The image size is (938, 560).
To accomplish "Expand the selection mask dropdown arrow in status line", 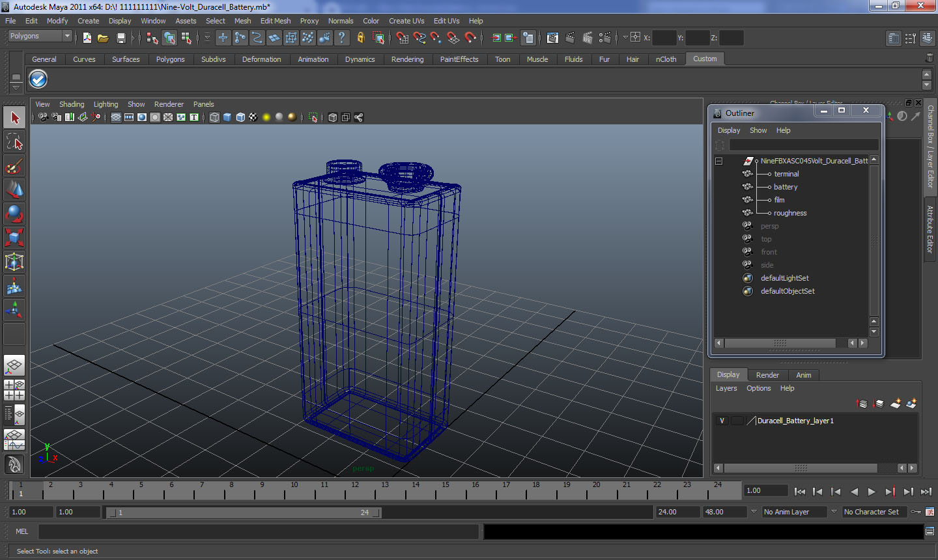I will pyautogui.click(x=208, y=38).
